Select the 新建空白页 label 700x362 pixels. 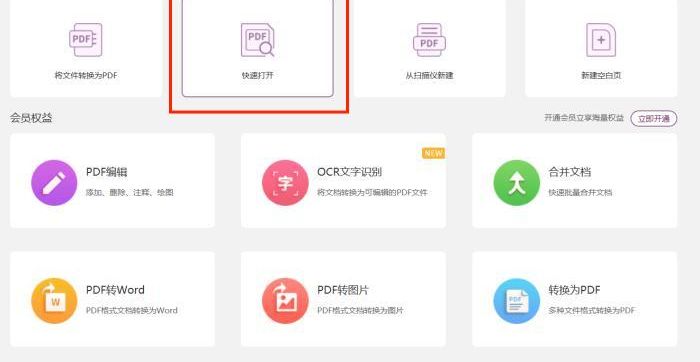tap(601, 75)
